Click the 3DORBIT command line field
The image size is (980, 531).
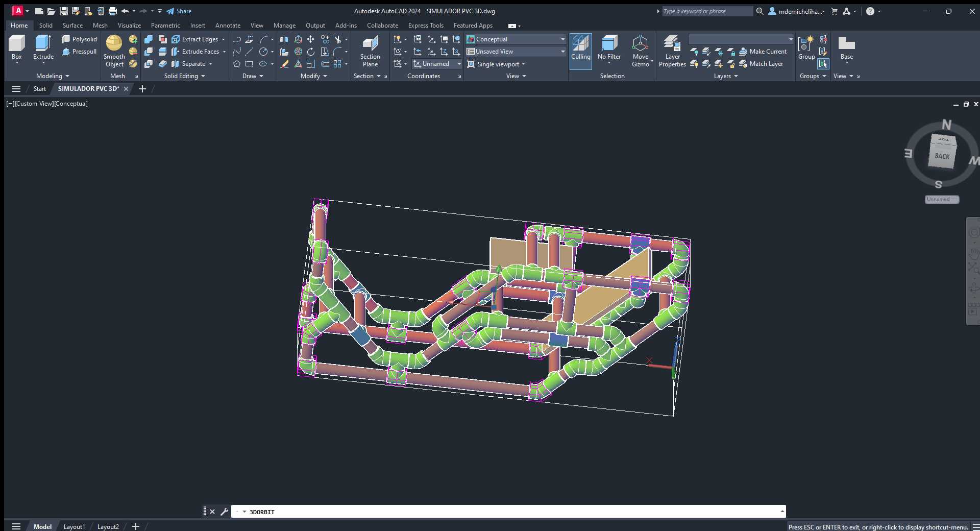coord(508,512)
